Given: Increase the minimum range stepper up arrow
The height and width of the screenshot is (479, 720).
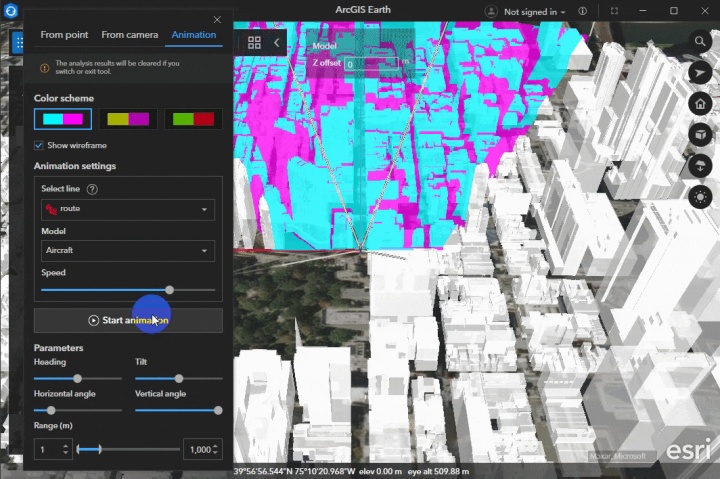Looking at the screenshot, I should [x=66, y=445].
